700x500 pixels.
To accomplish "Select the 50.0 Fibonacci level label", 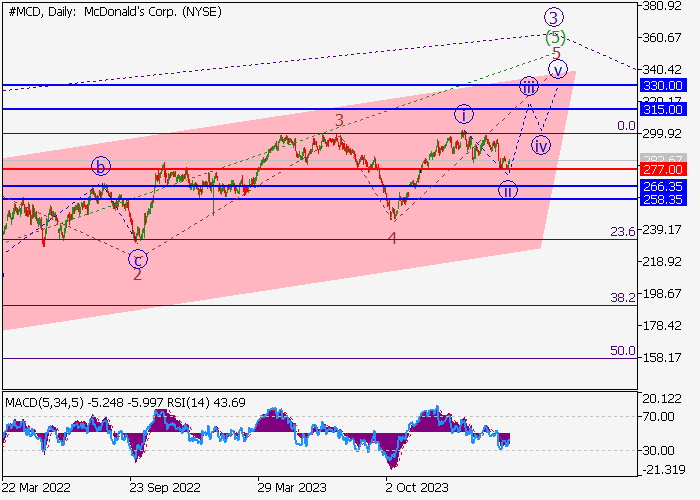I will [x=623, y=351].
